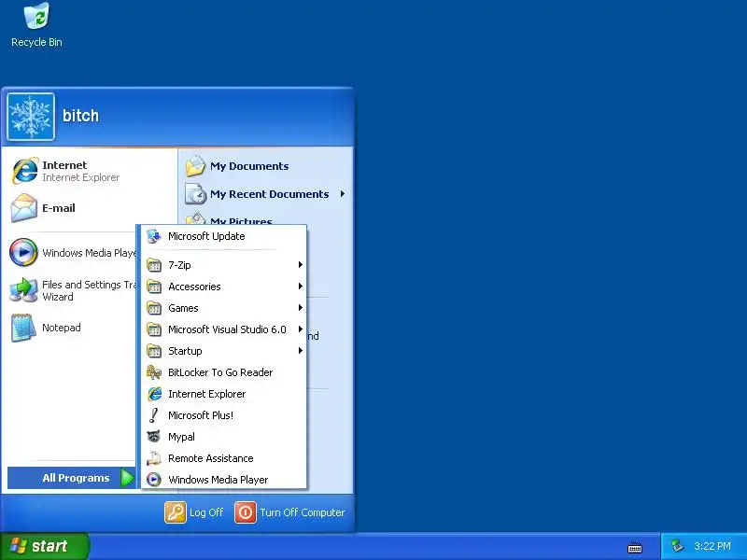Click the Internet Explorer icon in All Programs
The width and height of the screenshot is (747, 560).
[154, 394]
